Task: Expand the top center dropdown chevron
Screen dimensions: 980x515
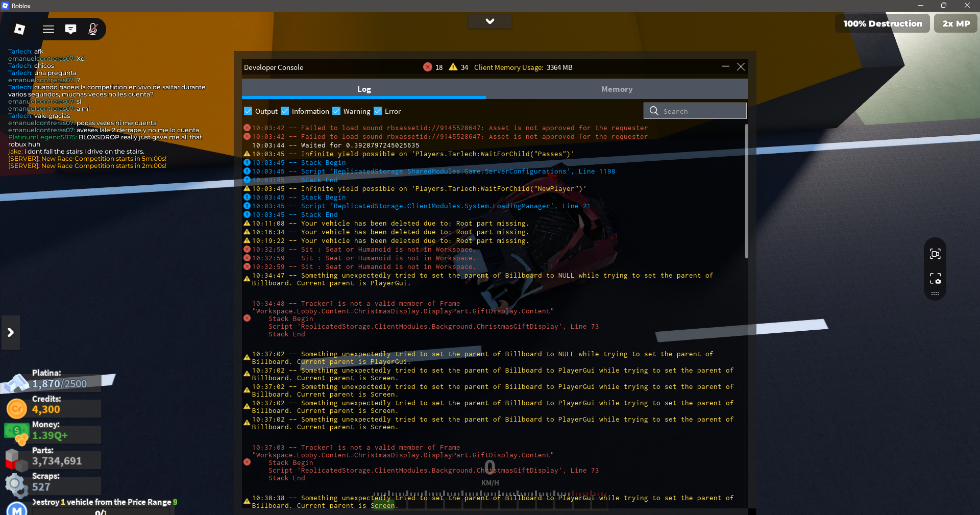Action: pyautogui.click(x=490, y=21)
